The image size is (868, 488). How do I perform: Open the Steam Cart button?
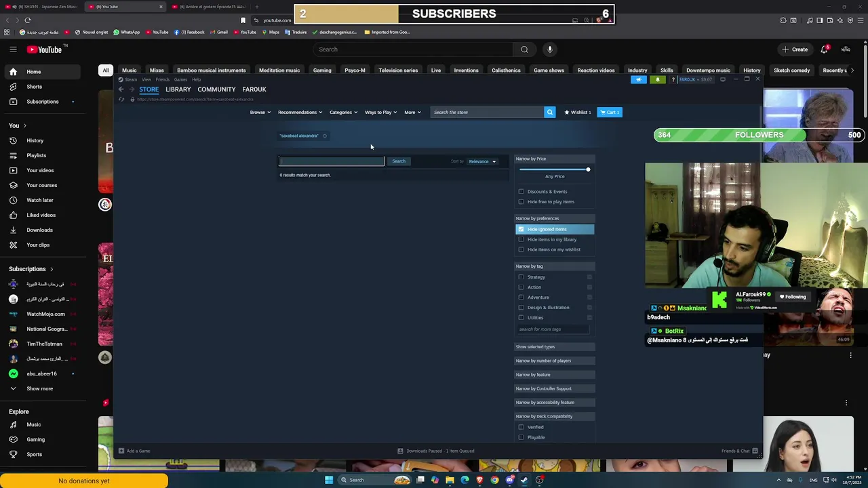click(610, 112)
